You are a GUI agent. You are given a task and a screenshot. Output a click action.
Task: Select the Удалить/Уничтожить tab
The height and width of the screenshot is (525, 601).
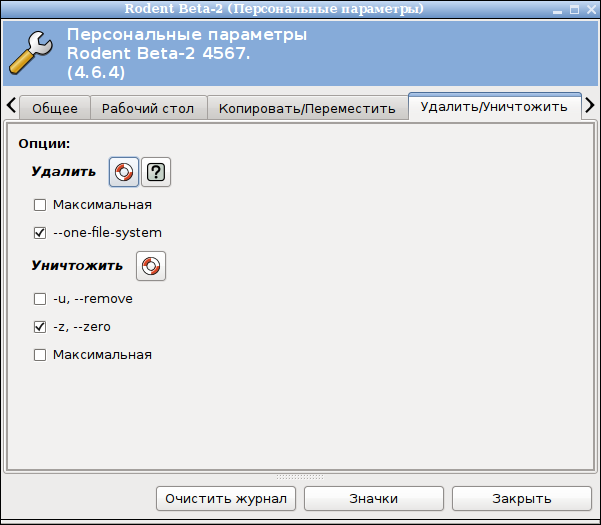point(494,107)
